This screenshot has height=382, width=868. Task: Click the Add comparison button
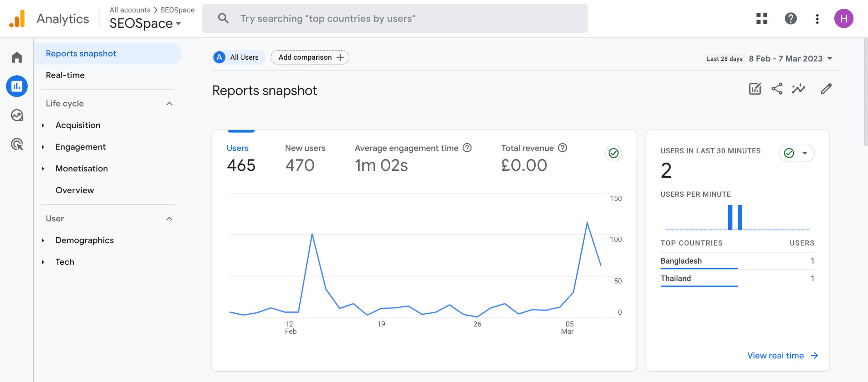pos(309,57)
